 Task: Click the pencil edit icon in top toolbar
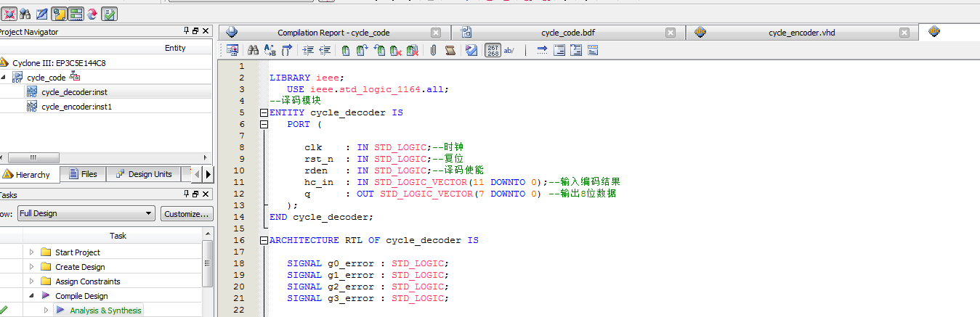[42, 13]
